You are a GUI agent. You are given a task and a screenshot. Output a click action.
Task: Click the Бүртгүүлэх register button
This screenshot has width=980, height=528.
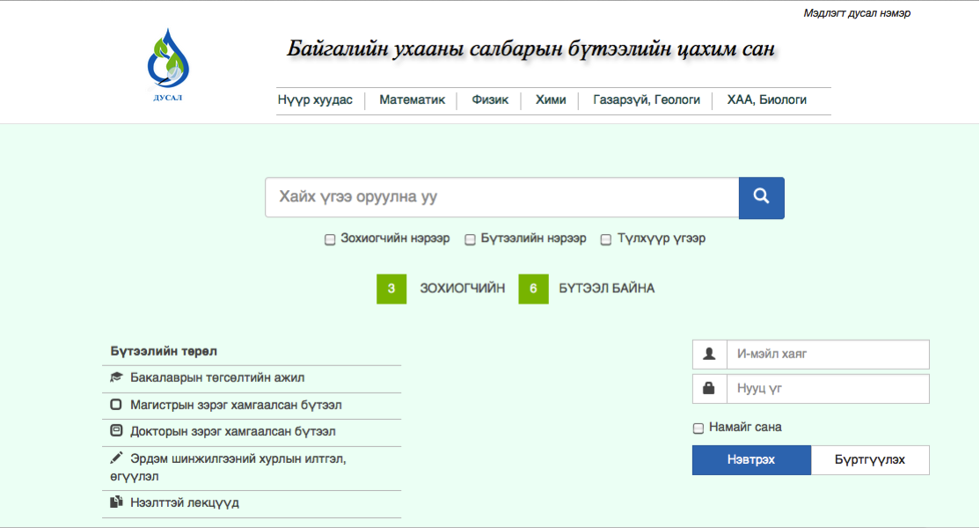(x=869, y=460)
